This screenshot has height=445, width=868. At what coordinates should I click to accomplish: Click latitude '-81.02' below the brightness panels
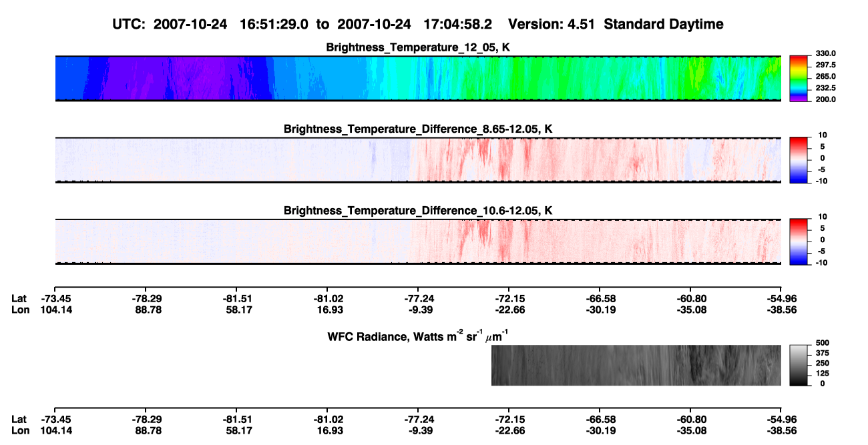(x=328, y=298)
